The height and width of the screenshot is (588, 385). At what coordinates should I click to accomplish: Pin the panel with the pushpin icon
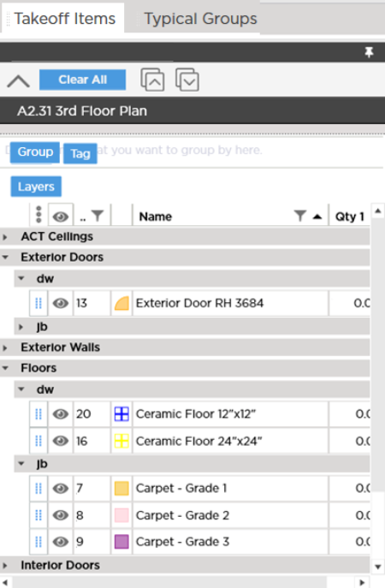coord(369,52)
